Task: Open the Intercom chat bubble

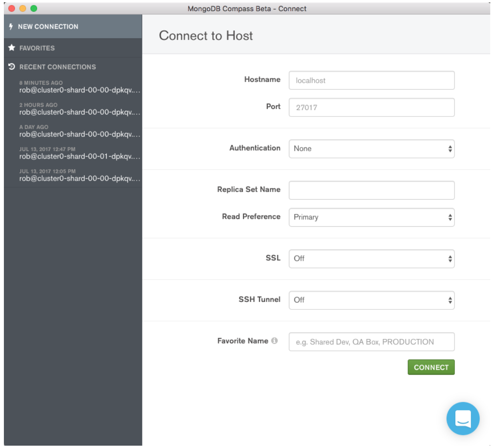Action: [463, 418]
